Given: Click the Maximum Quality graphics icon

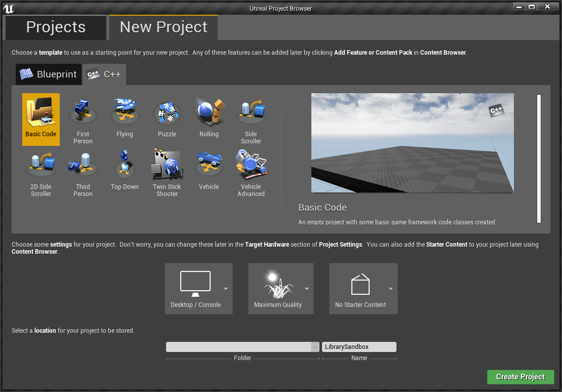Looking at the screenshot, I should point(278,284).
